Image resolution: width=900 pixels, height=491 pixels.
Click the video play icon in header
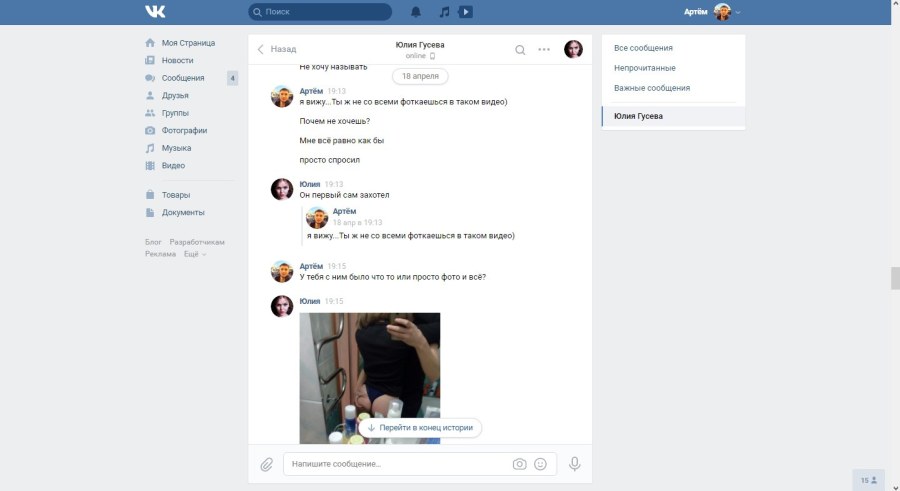466,12
